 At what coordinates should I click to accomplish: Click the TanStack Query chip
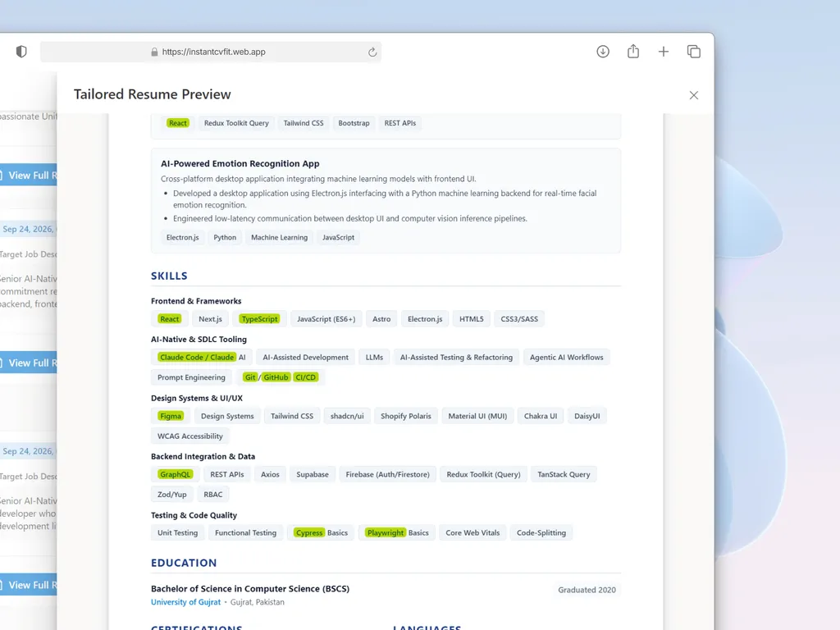click(564, 475)
